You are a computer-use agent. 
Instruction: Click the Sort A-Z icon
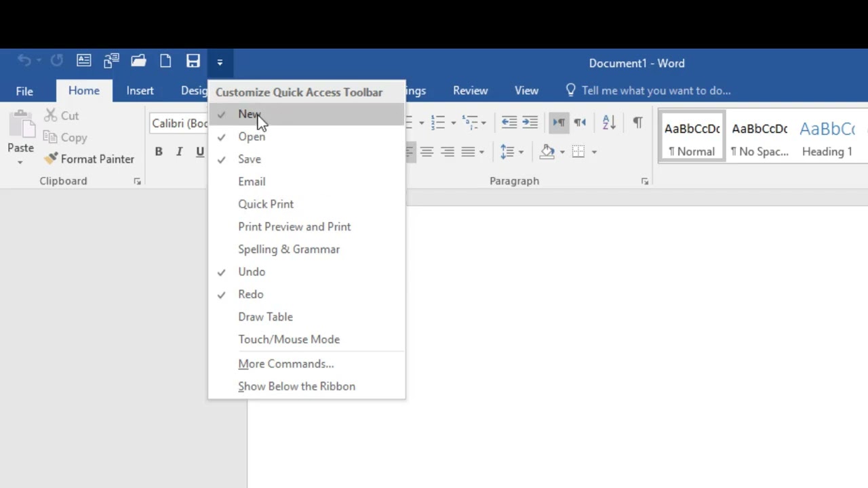pos(609,123)
